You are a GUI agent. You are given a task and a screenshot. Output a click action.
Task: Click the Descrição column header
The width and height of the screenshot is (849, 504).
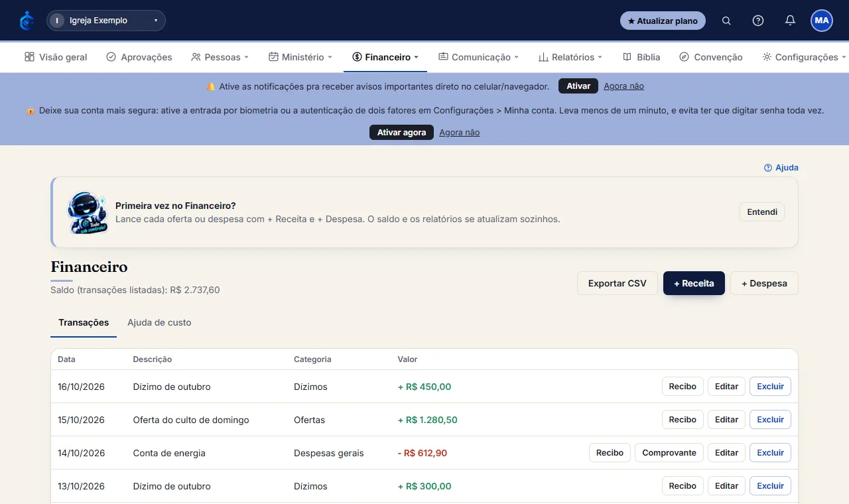(x=152, y=359)
